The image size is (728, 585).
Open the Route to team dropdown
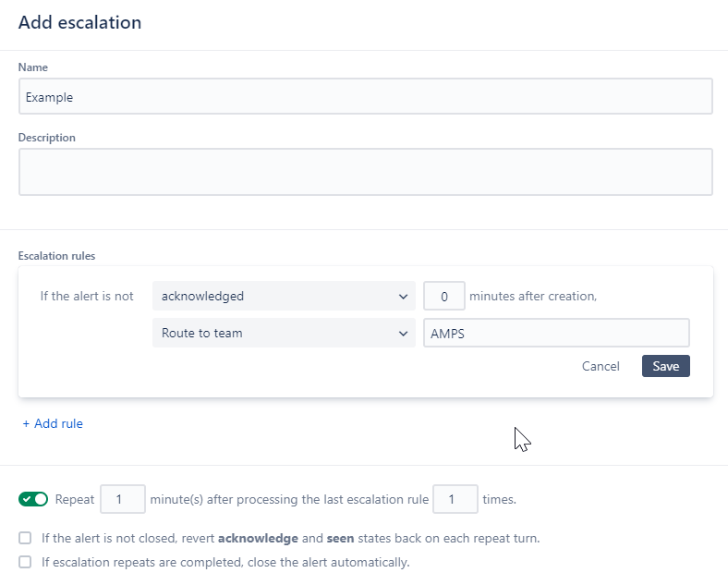(x=284, y=333)
